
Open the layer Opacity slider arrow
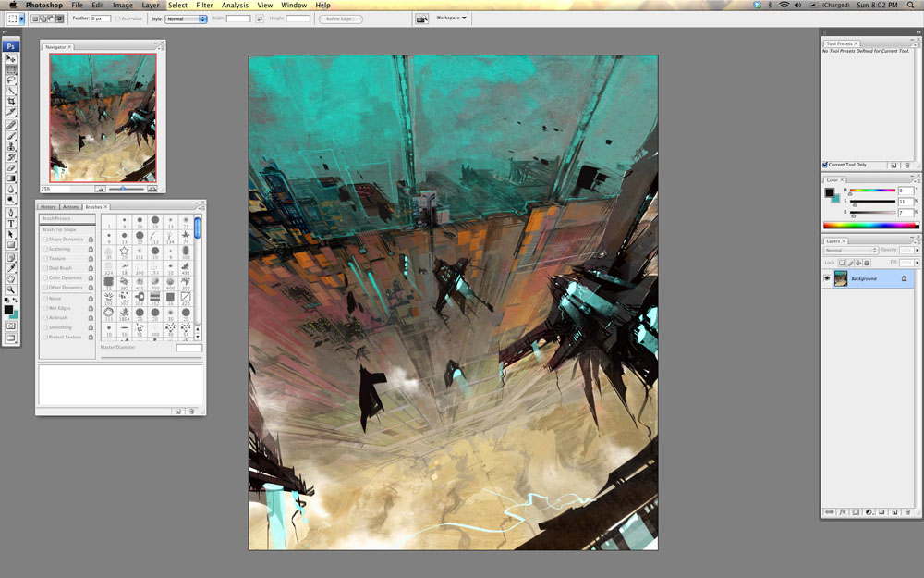click(x=917, y=250)
